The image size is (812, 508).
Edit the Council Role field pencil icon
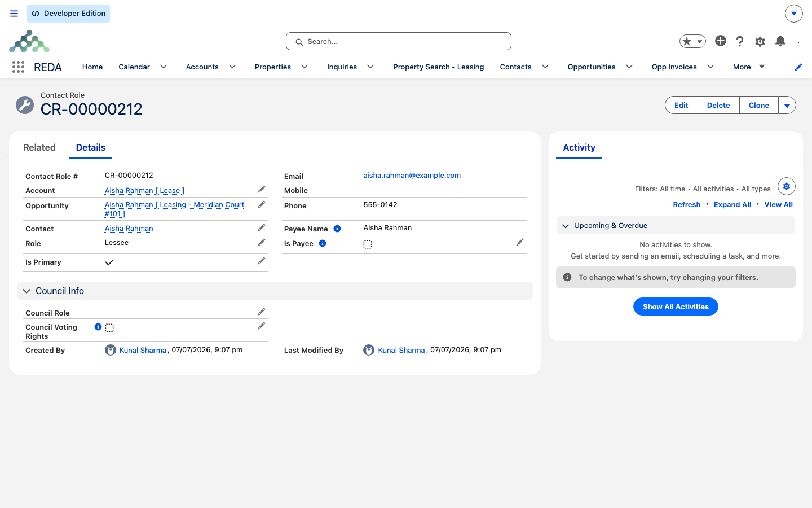pyautogui.click(x=262, y=312)
